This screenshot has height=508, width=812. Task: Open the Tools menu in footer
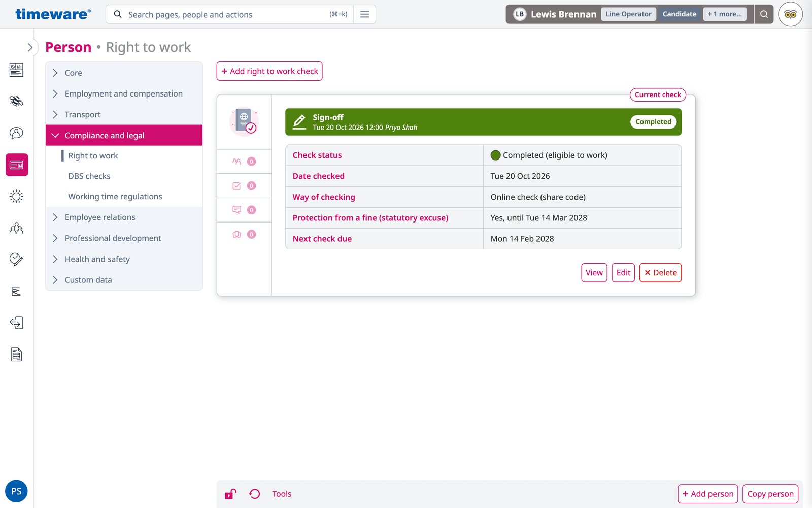coord(282,494)
